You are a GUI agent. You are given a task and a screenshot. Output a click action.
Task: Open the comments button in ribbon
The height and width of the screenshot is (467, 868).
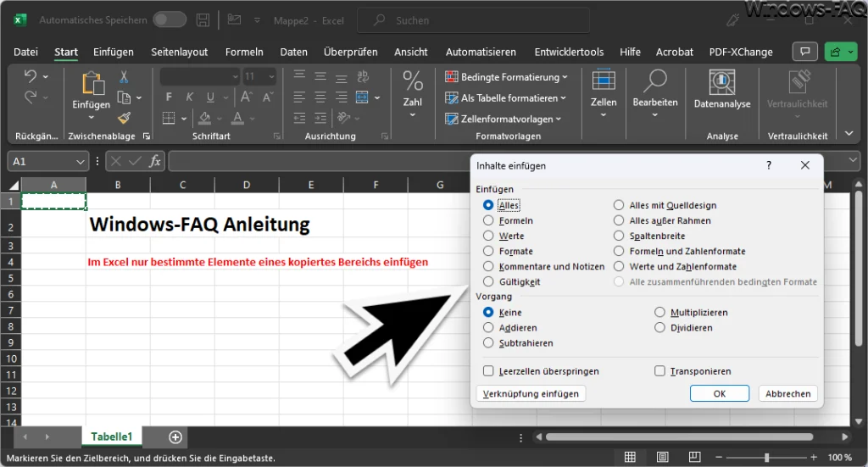pos(805,52)
